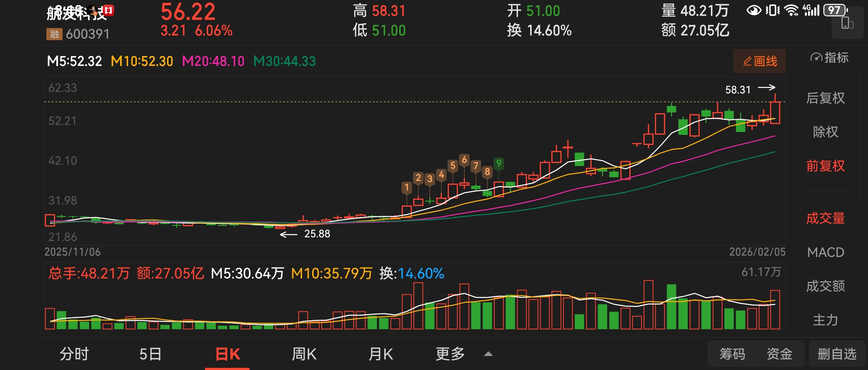The height and width of the screenshot is (370, 868).
Task: Switch to the 分时 intraday tab
Action: [x=74, y=354]
